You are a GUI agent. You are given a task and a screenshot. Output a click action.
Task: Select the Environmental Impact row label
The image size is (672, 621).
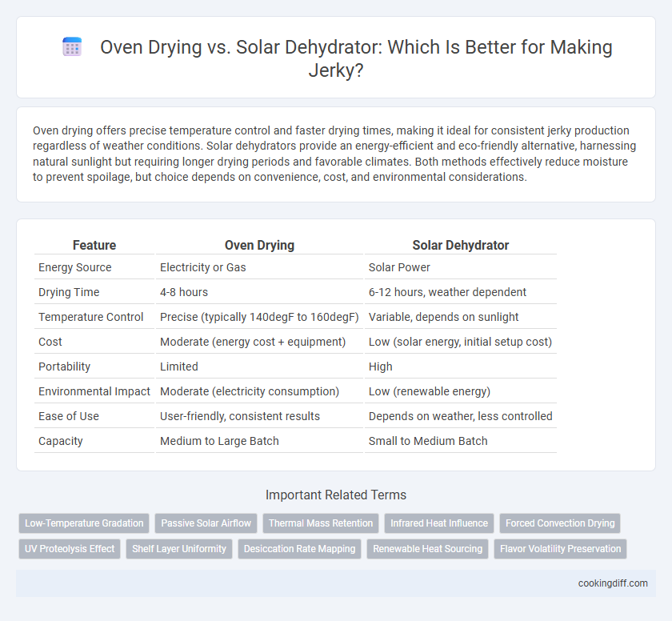(94, 391)
